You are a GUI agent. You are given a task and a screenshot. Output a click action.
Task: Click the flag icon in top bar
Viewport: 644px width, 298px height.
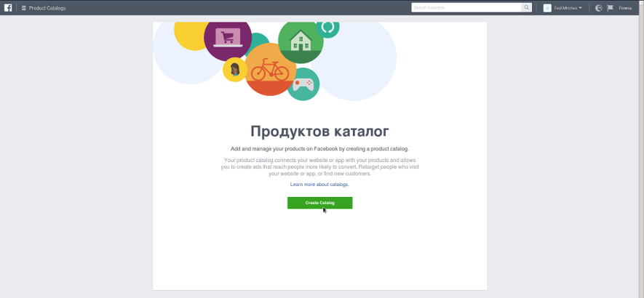click(x=610, y=8)
